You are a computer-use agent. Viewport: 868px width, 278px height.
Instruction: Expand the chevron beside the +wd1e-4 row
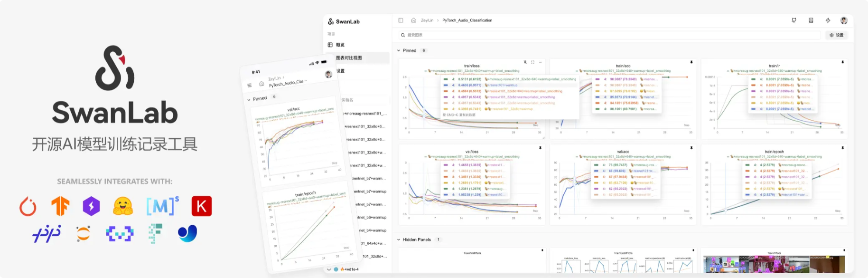tap(329, 269)
